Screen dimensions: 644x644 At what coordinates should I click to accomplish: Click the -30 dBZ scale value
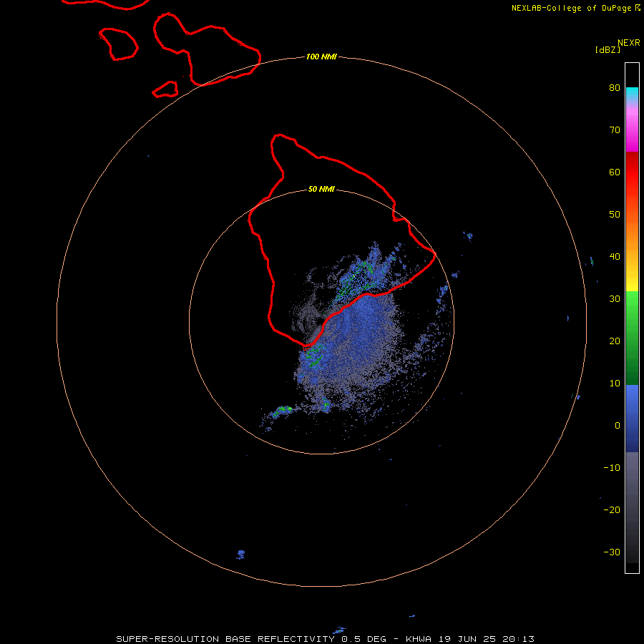612,552
